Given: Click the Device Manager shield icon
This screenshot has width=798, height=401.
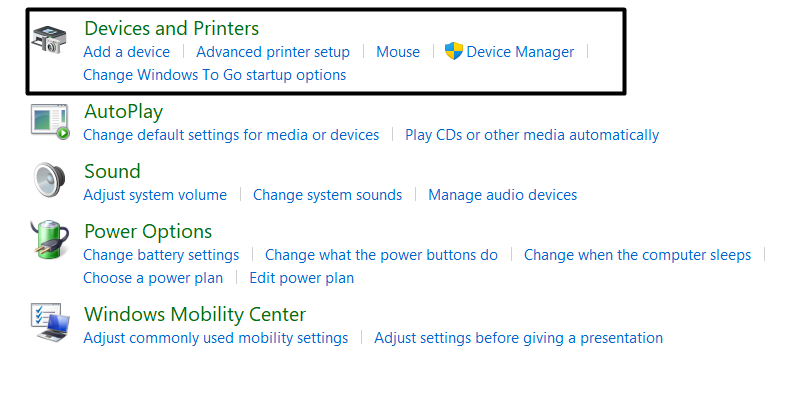Looking at the screenshot, I should tap(454, 51).
